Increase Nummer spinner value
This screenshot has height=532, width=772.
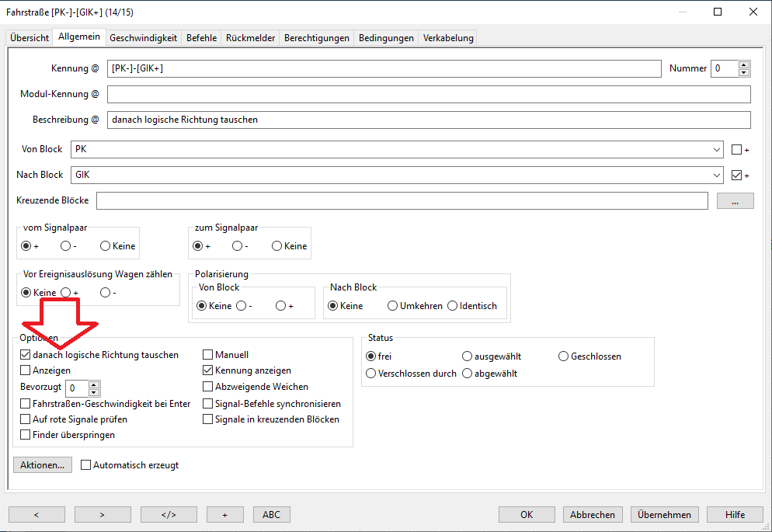[744, 64]
